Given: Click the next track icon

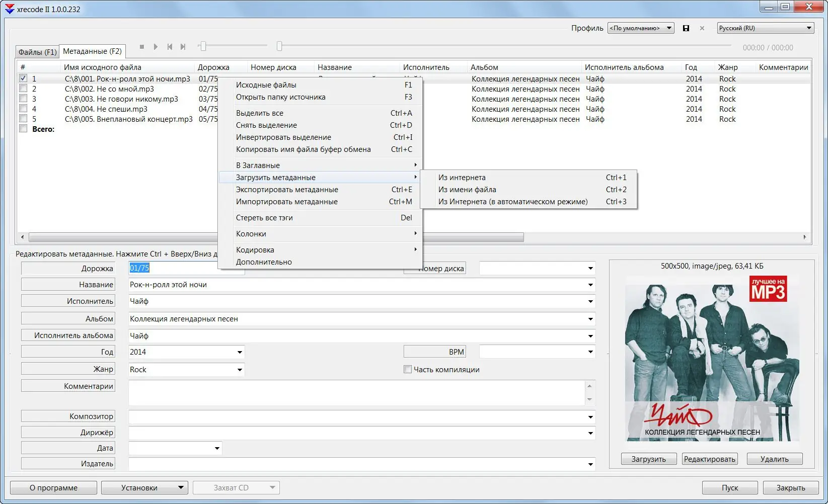Looking at the screenshot, I should [183, 47].
